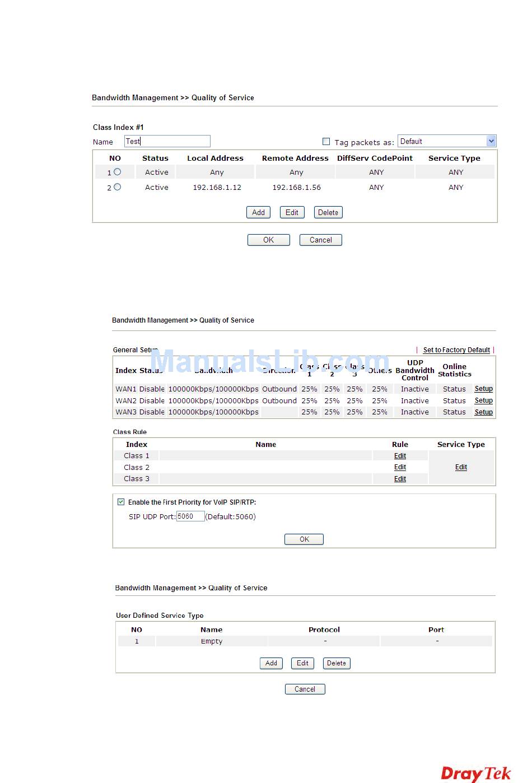This screenshot has height=783, width=532.
Task: Edit the rule for Class 3
Action: tap(400, 479)
